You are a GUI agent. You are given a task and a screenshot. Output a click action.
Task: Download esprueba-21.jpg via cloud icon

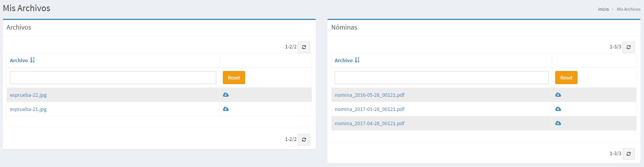226,109
